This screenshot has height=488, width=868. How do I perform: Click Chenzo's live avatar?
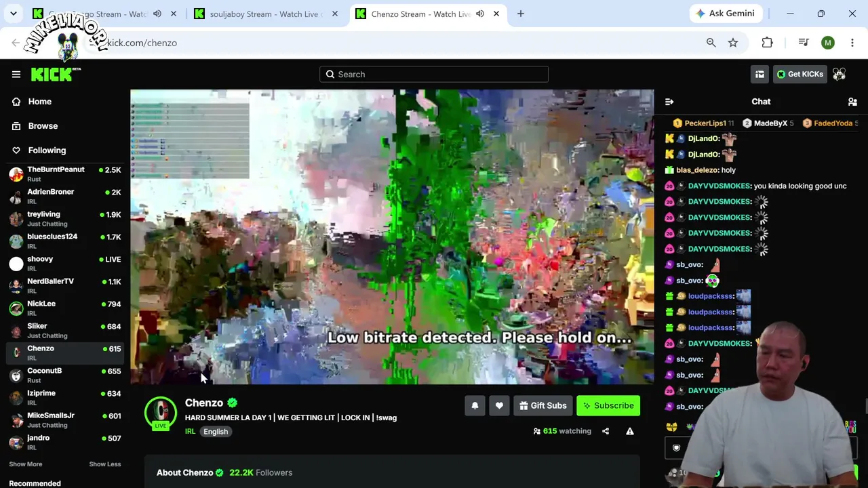(x=161, y=413)
